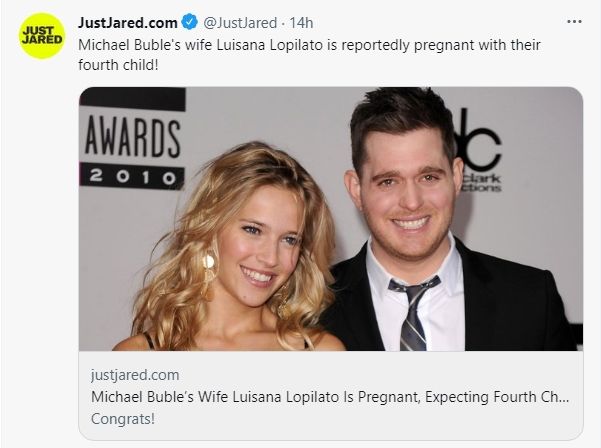Click the tweet text about Luisana Lopilato

pyautogui.click(x=309, y=55)
